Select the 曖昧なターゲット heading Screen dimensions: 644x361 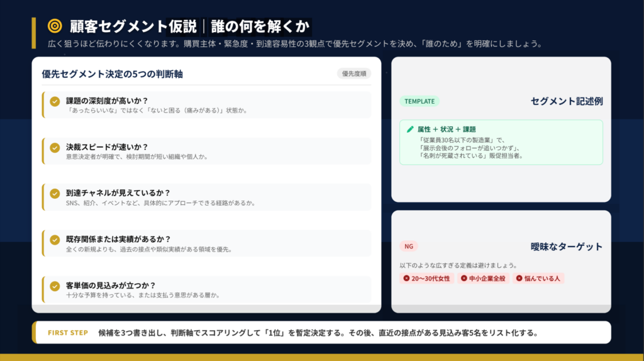pyautogui.click(x=567, y=247)
